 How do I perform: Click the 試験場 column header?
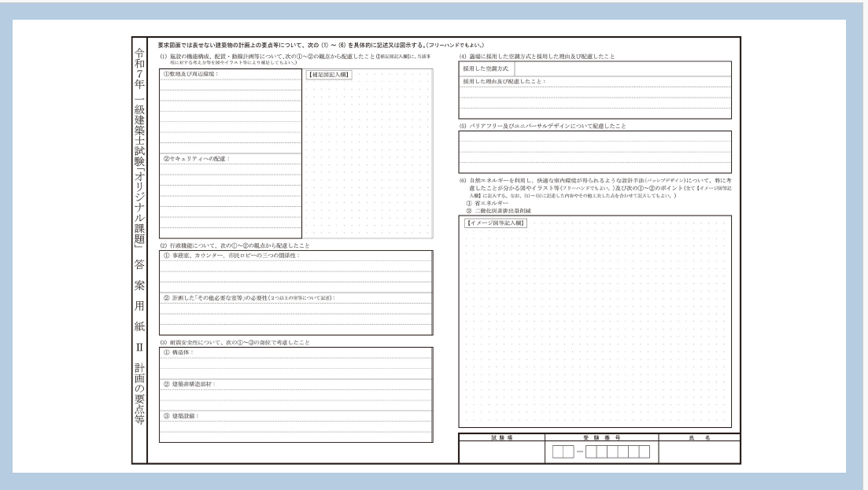point(502,437)
